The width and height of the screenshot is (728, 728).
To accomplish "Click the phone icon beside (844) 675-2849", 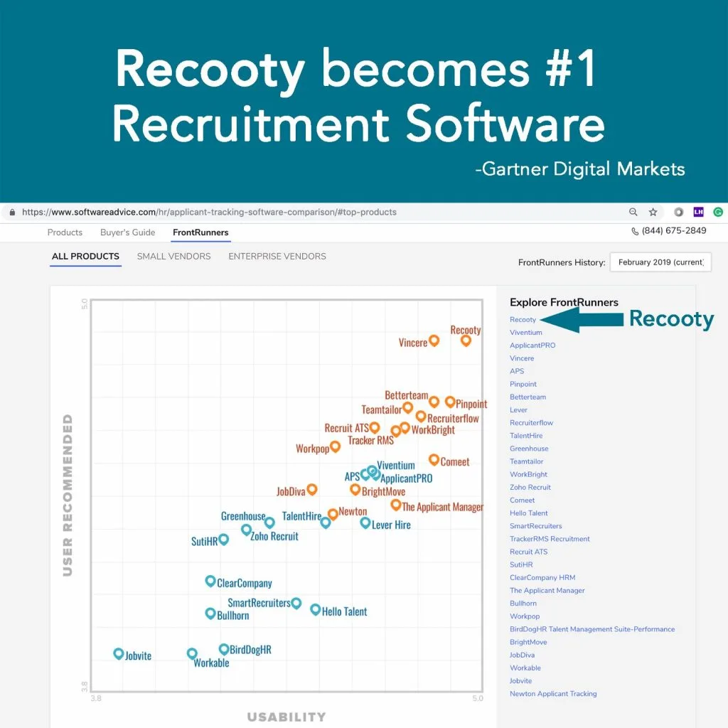I will tap(635, 231).
